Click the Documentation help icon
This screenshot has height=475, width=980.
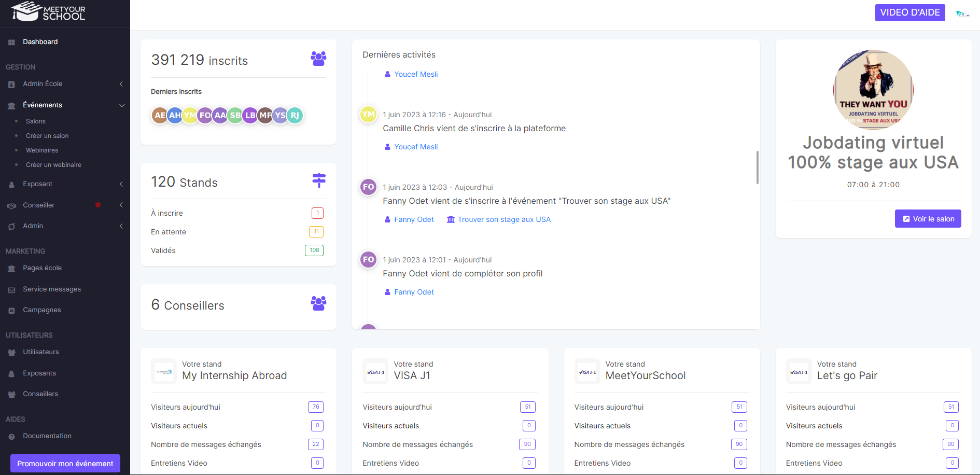click(x=11, y=436)
